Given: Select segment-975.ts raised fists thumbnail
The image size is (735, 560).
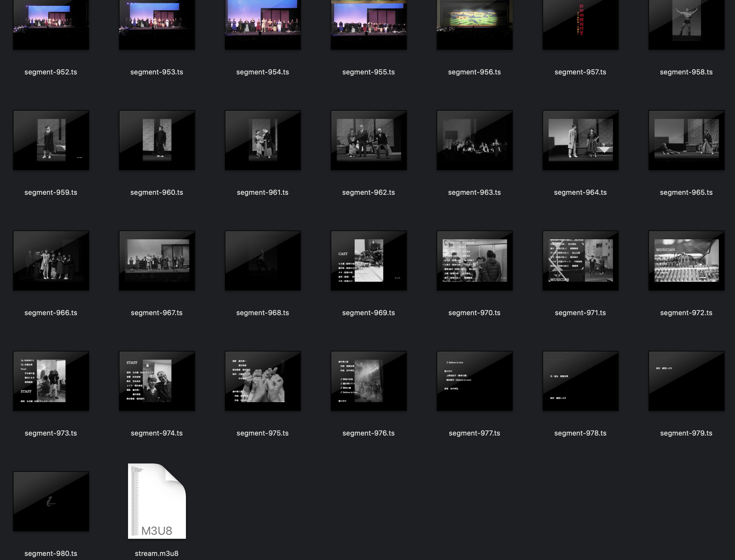Looking at the screenshot, I should point(263,381).
